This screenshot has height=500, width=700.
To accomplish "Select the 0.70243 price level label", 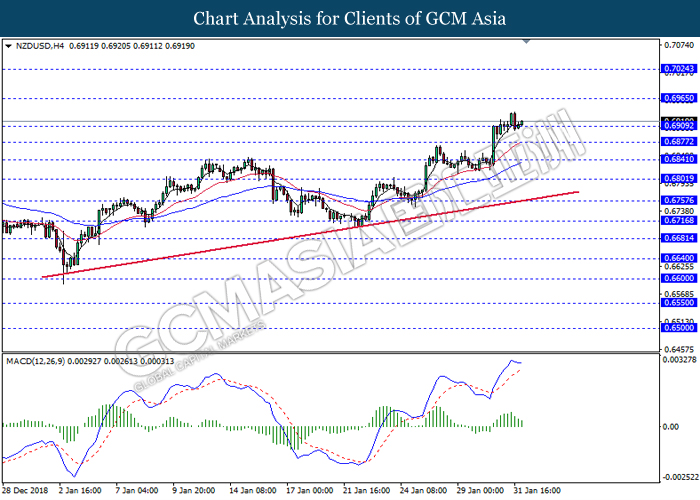I will coord(679,69).
